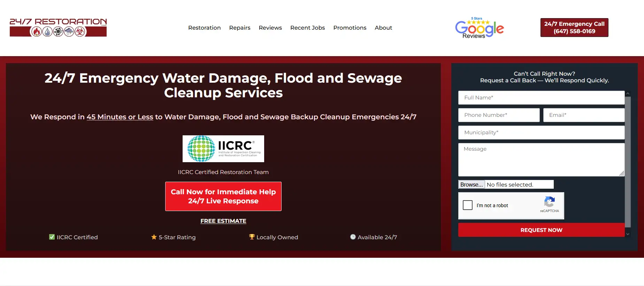This screenshot has height=286, width=644.
Task: Click into the Message text area
Action: pyautogui.click(x=542, y=160)
